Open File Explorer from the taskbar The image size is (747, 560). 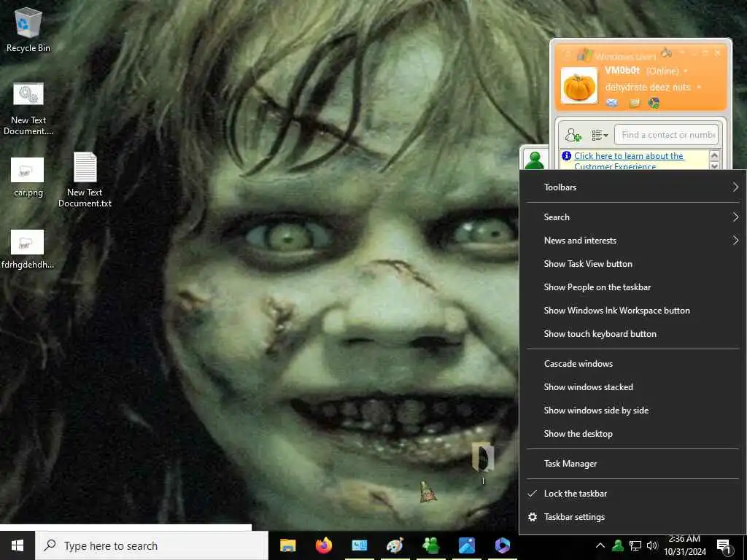pyautogui.click(x=287, y=545)
